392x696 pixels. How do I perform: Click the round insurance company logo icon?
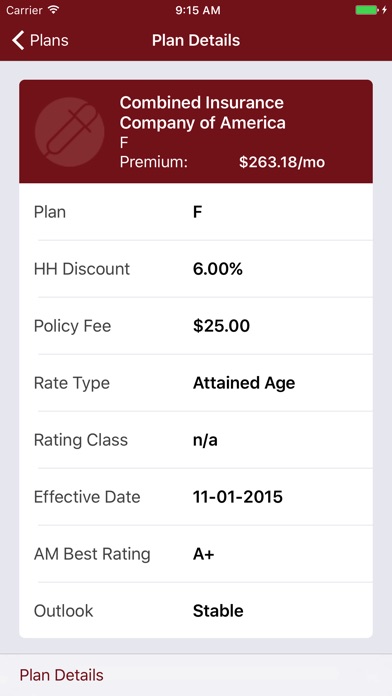tap(70, 132)
